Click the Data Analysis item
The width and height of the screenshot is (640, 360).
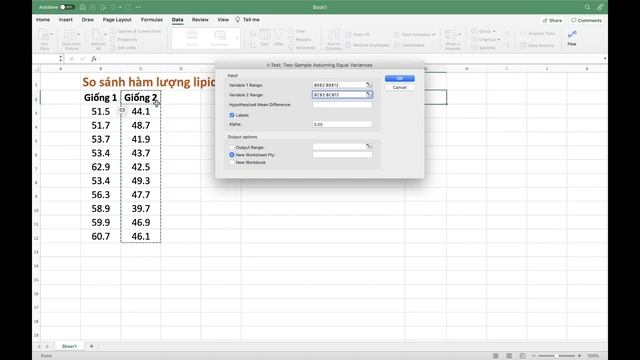point(537,45)
